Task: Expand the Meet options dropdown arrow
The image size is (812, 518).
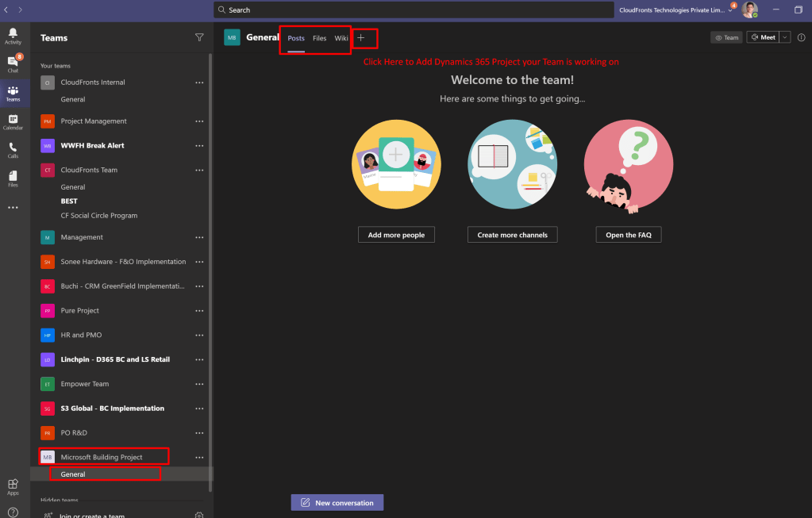Action: point(785,37)
